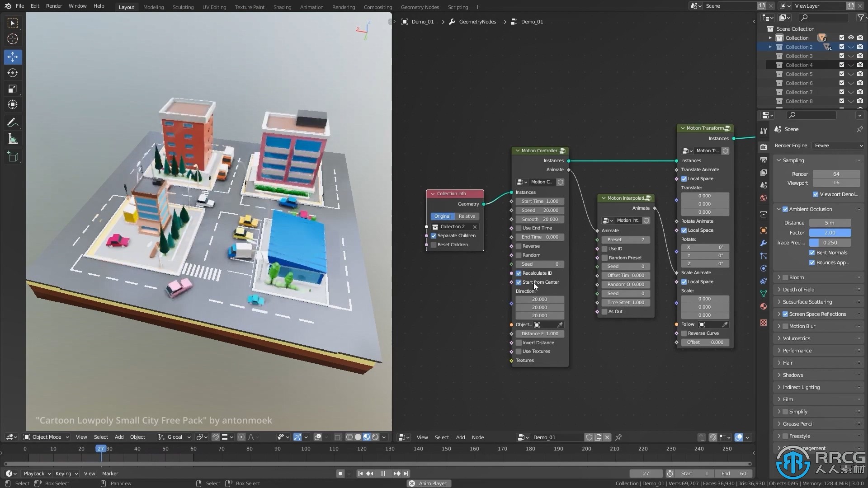Click the Sculpting workspace tab
Image resolution: width=868 pixels, height=488 pixels.
183,7
